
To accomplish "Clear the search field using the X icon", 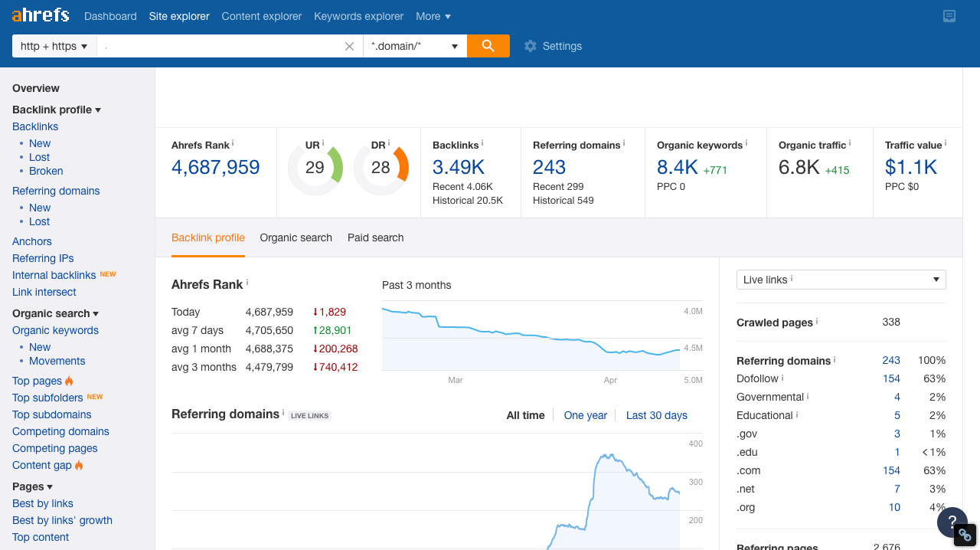I will coord(349,46).
